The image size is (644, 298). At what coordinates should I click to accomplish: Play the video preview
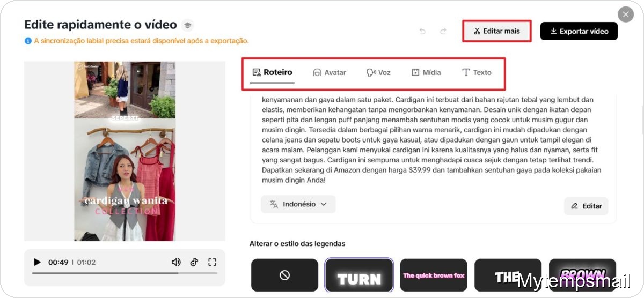(37, 262)
